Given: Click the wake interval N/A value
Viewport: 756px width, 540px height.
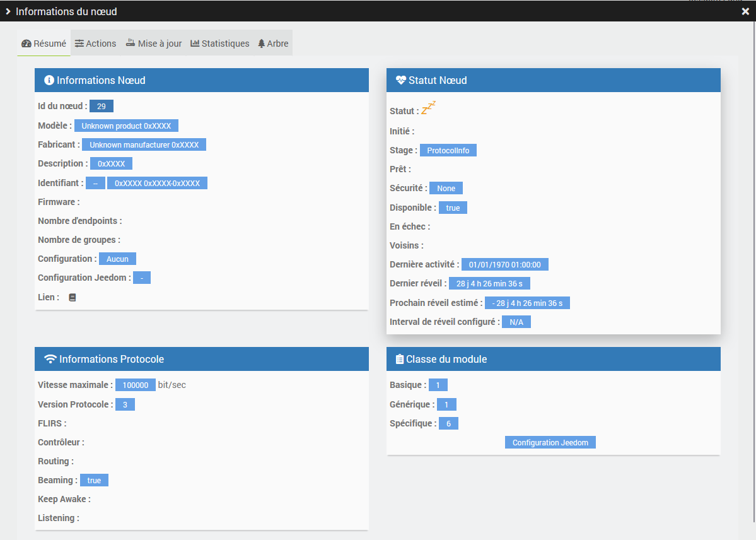Looking at the screenshot, I should coord(516,322).
